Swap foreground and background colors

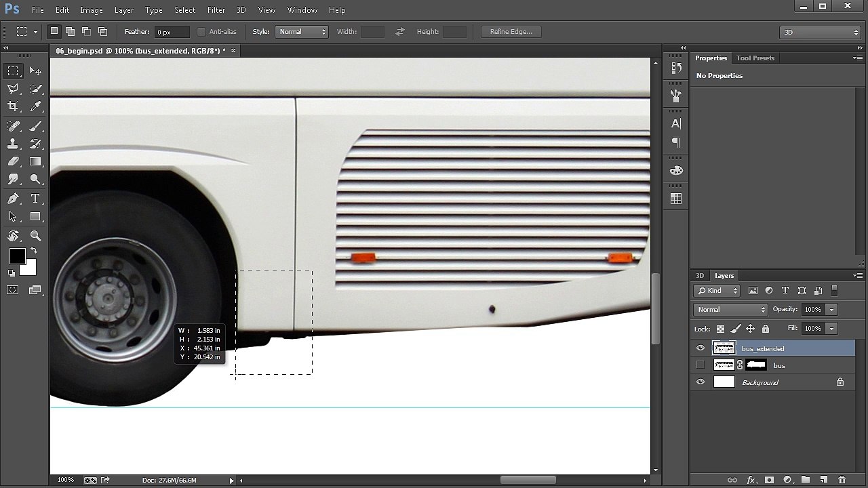click(34, 251)
